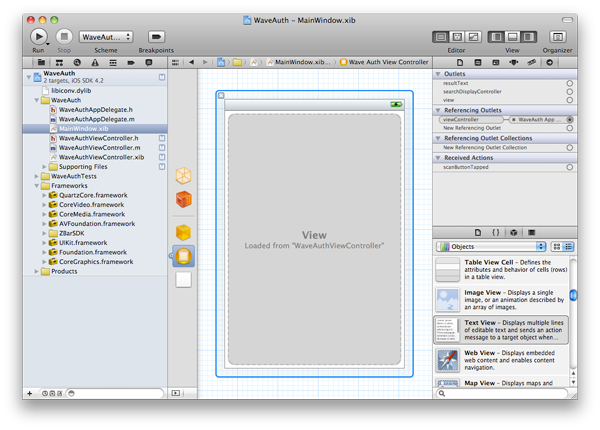The image size is (600, 430).
Task: Open the Size inspector tab
Action: tap(532, 62)
